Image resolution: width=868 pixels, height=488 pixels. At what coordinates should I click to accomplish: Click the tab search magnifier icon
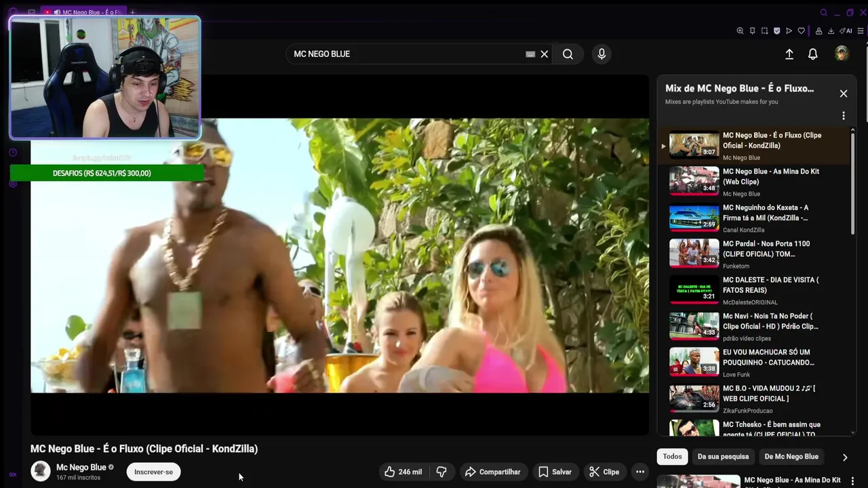click(823, 12)
